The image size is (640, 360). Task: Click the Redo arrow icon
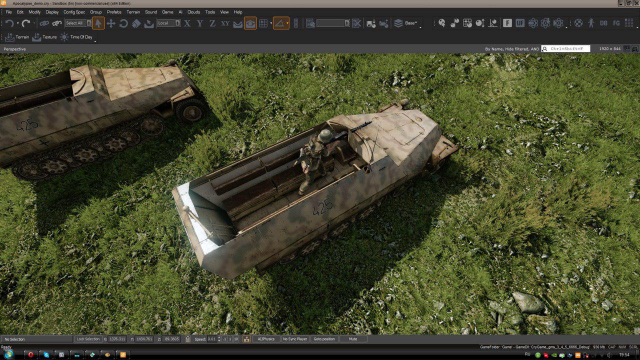[26, 24]
